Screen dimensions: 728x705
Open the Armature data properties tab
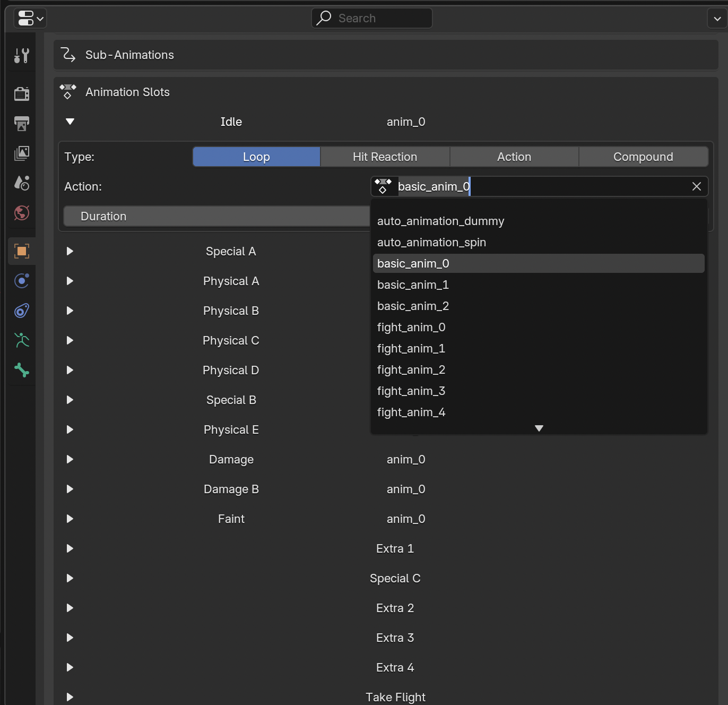[x=22, y=340]
